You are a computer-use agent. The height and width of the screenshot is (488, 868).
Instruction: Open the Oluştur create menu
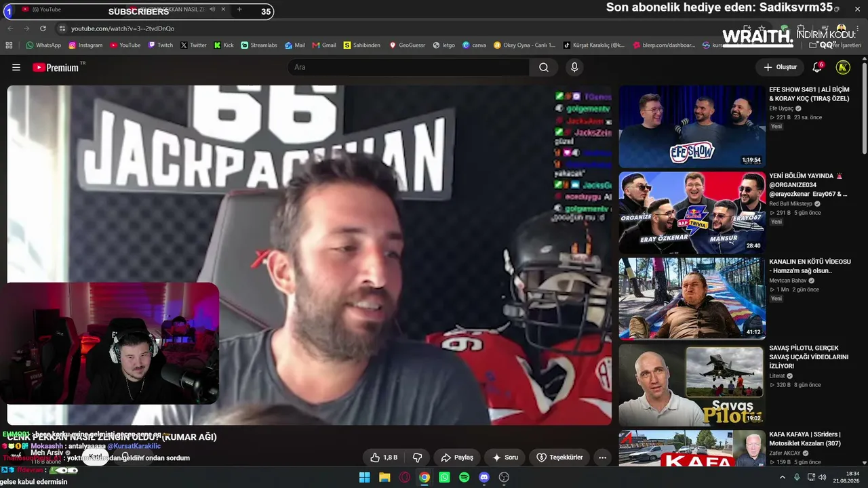pos(780,67)
